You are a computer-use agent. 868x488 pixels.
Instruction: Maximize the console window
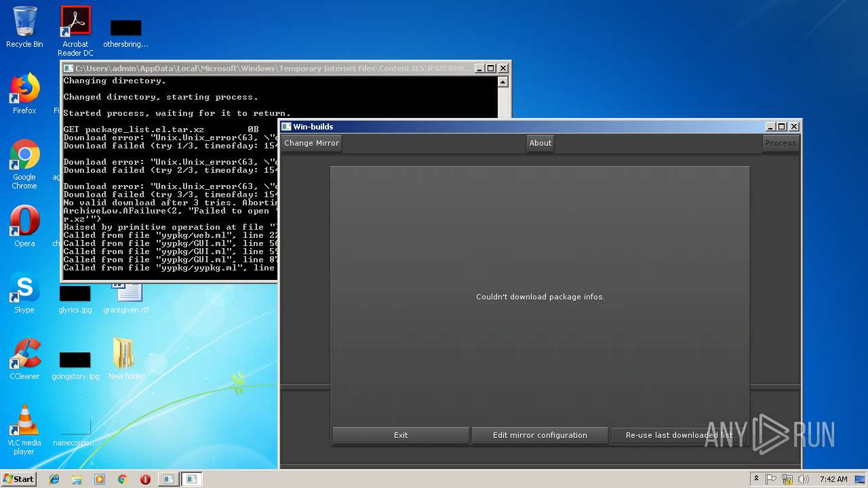click(491, 68)
